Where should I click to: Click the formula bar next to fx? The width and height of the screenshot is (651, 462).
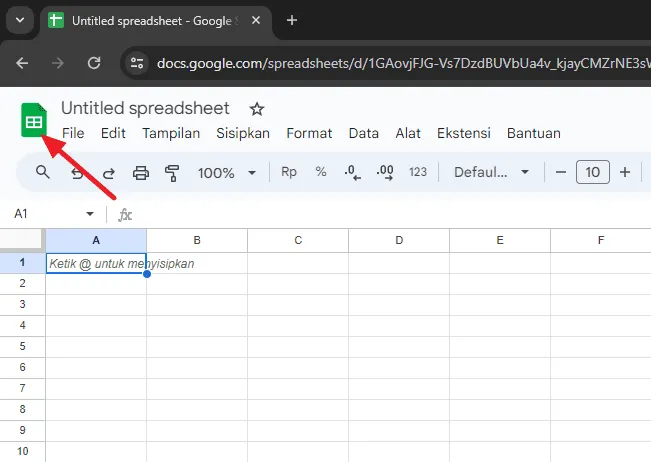coord(390,215)
